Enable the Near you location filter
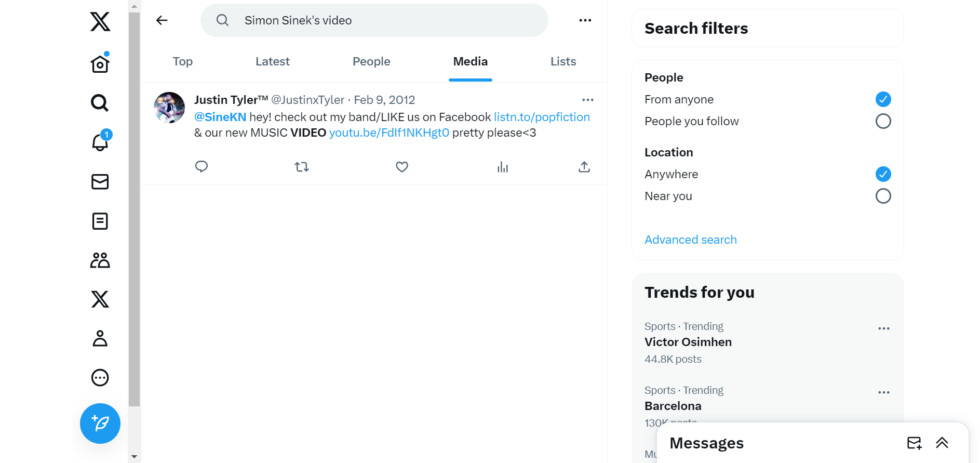This screenshot has width=980, height=463. point(883,196)
